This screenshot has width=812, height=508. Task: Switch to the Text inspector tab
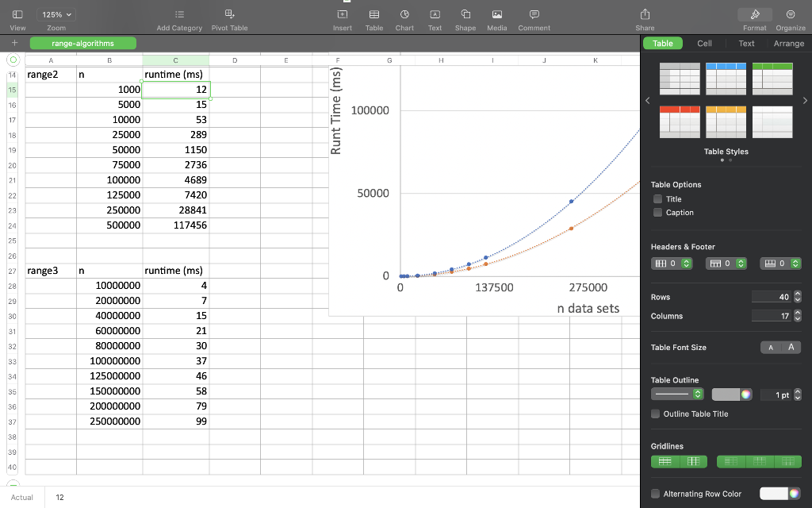click(x=746, y=44)
